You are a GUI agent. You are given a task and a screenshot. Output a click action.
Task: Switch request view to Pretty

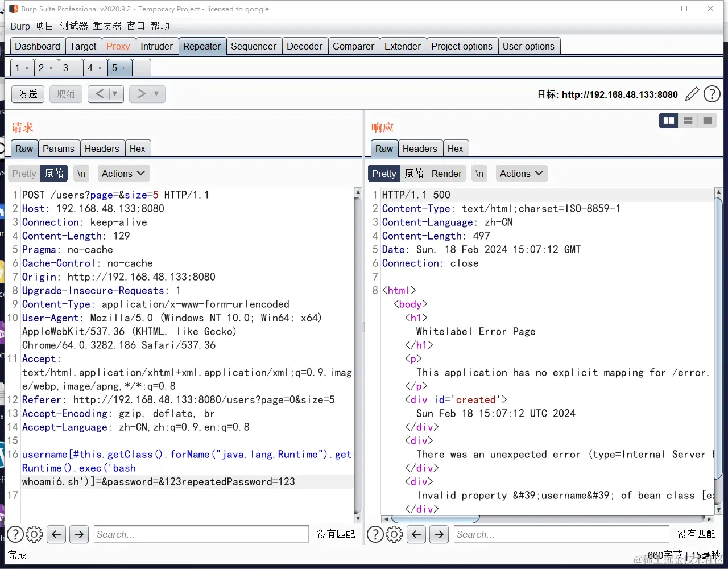tap(24, 174)
